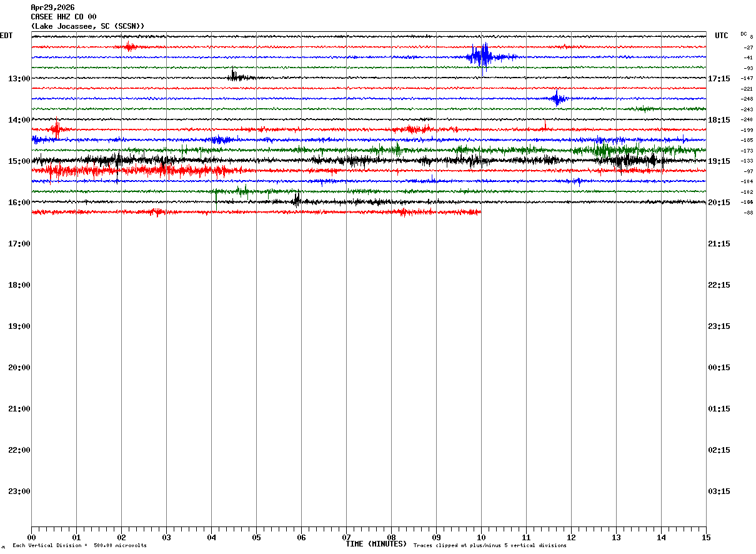This screenshot has width=756, height=554.
Task: Click the DC offset value -41
Action: (x=748, y=58)
